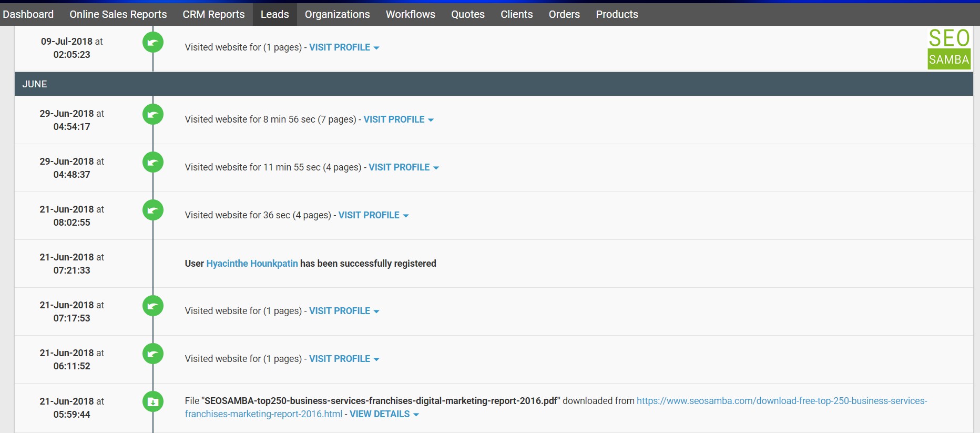Click the JUNE month header bar
The image size is (980, 433).
pos(494,84)
